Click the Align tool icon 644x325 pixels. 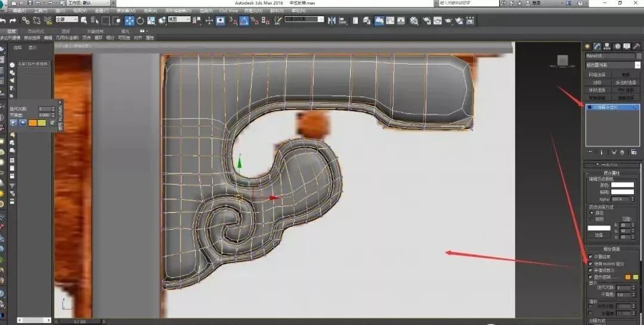343,20
